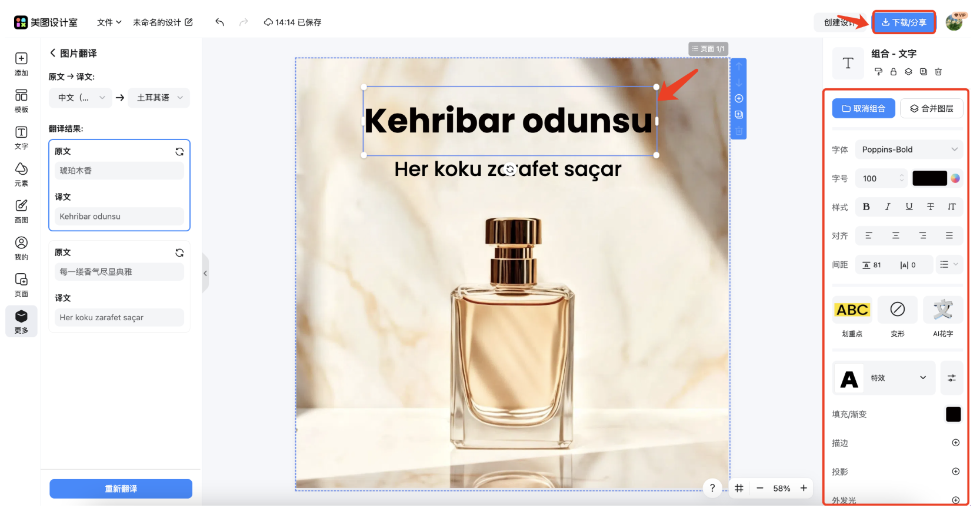Open the 模板 templates panel

[x=21, y=101]
